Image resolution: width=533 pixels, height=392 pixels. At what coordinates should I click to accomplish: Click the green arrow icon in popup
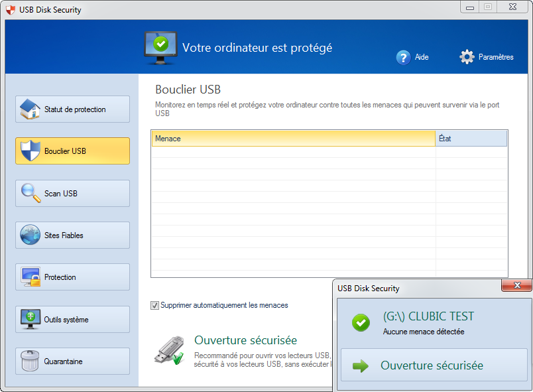coord(361,366)
